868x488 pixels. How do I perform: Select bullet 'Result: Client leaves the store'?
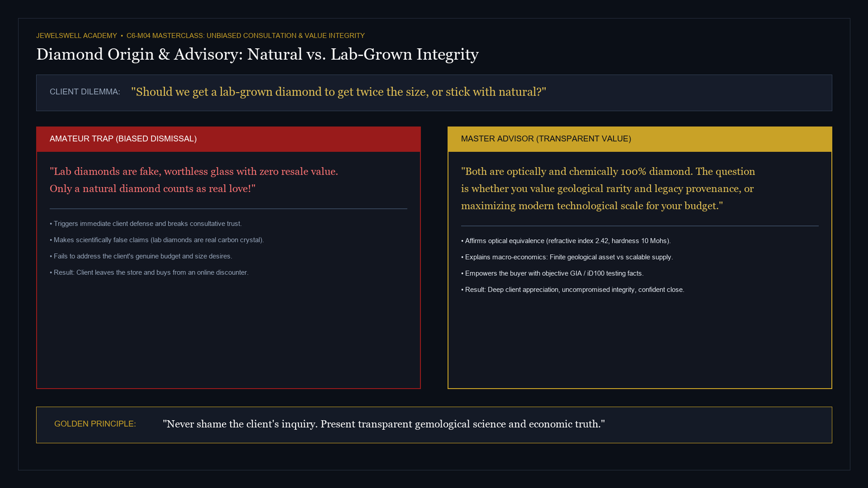point(149,273)
